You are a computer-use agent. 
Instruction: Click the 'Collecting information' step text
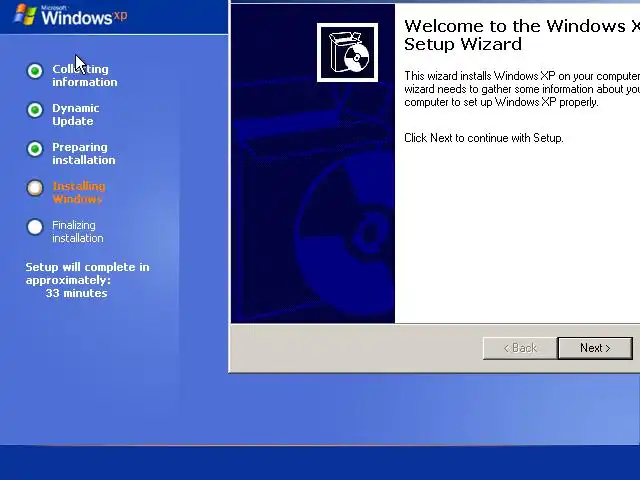click(84, 76)
